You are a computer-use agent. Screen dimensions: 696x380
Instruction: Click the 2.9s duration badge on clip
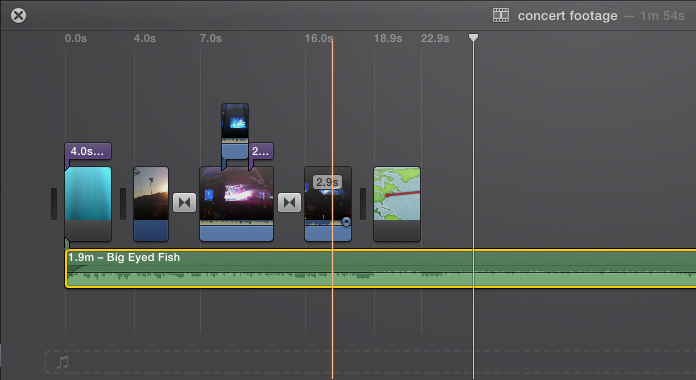tap(327, 182)
